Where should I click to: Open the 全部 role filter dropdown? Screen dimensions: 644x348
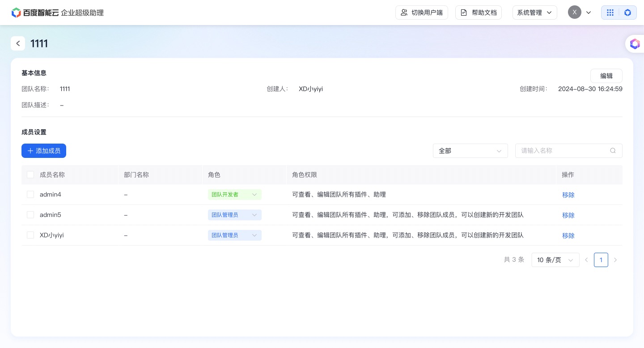(470, 151)
